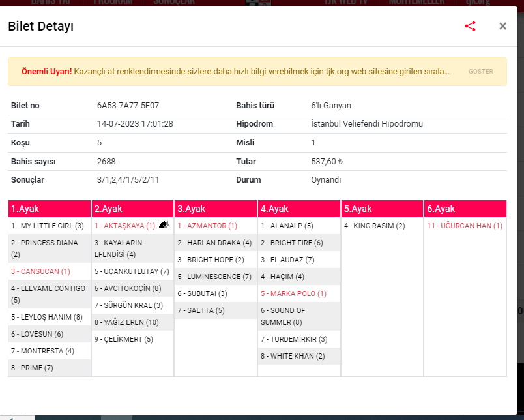Select horse 4 - KİNG RASİM (2)
This screenshot has width=524, height=420.
(383, 226)
